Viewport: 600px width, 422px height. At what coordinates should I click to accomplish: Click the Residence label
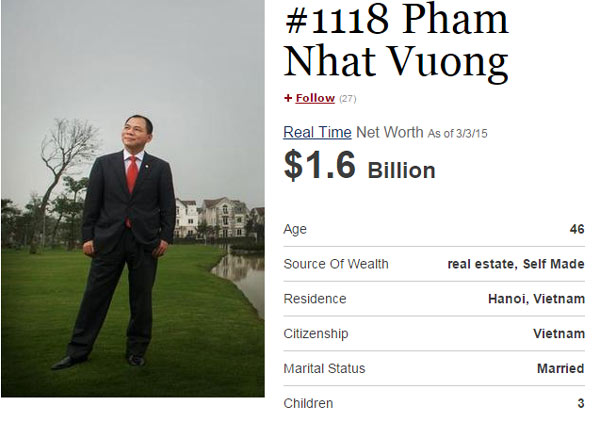315,299
